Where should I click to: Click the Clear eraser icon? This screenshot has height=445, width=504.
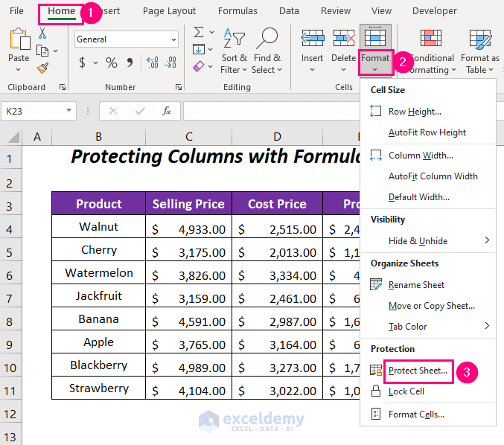198,66
